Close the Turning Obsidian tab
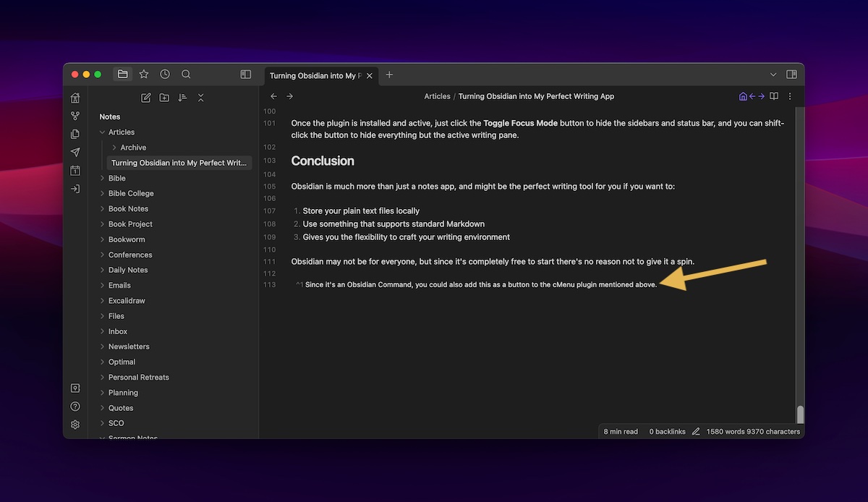This screenshot has height=502, width=868. [x=370, y=75]
